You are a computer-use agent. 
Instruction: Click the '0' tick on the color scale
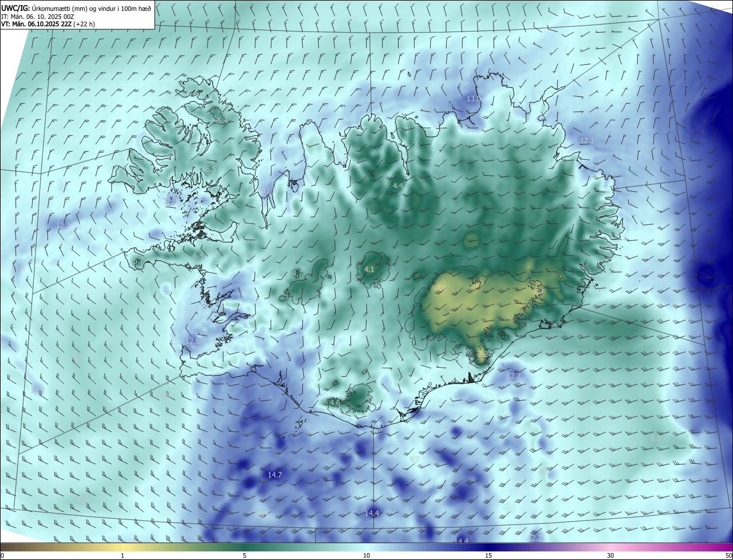pyautogui.click(x=2, y=555)
